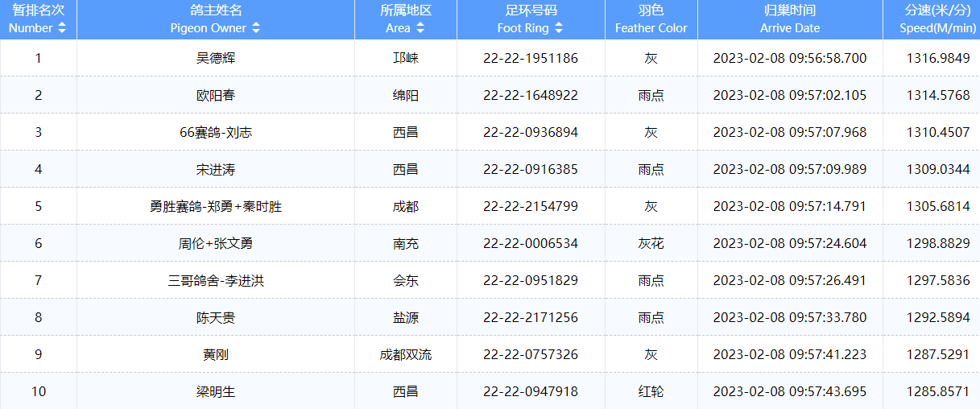Select arrival time 2023-02-08 09:57:24.604
The width and height of the screenshot is (980, 409).
coord(789,244)
